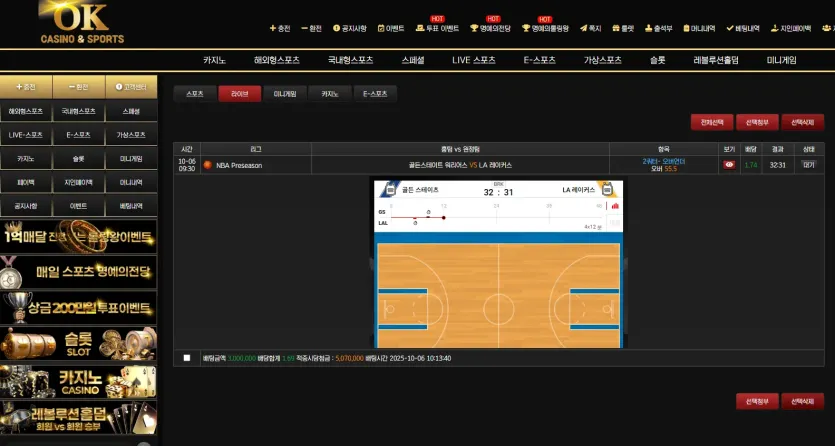The width and height of the screenshot is (835, 446).
Task: Click 선택첨부 above the bet table
Action: (757, 122)
